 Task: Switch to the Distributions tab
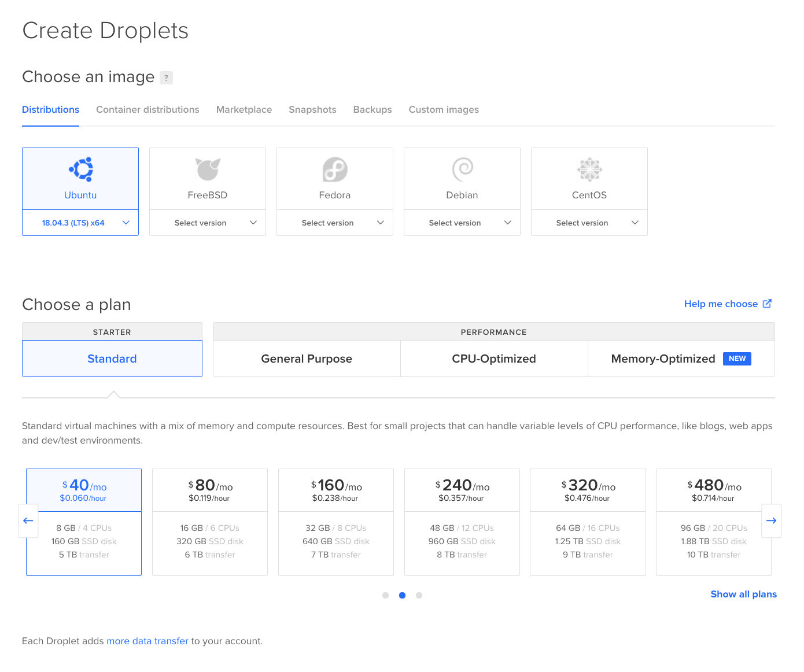coord(50,110)
